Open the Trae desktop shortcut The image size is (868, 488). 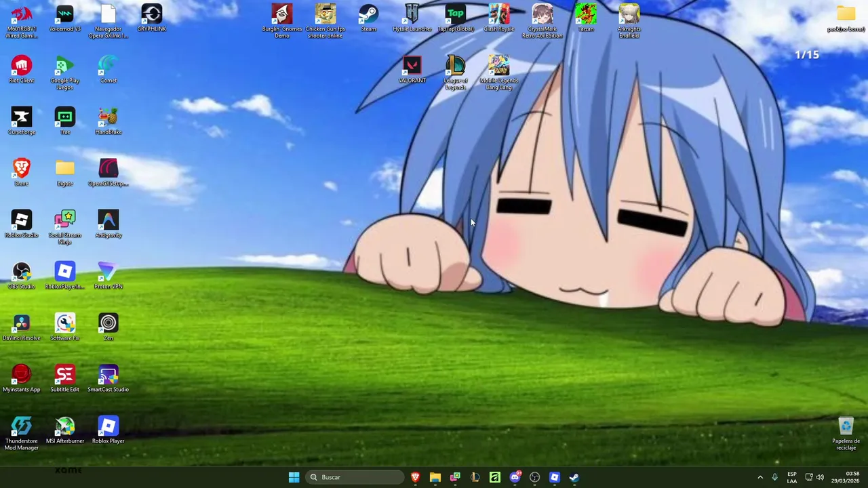64,122
